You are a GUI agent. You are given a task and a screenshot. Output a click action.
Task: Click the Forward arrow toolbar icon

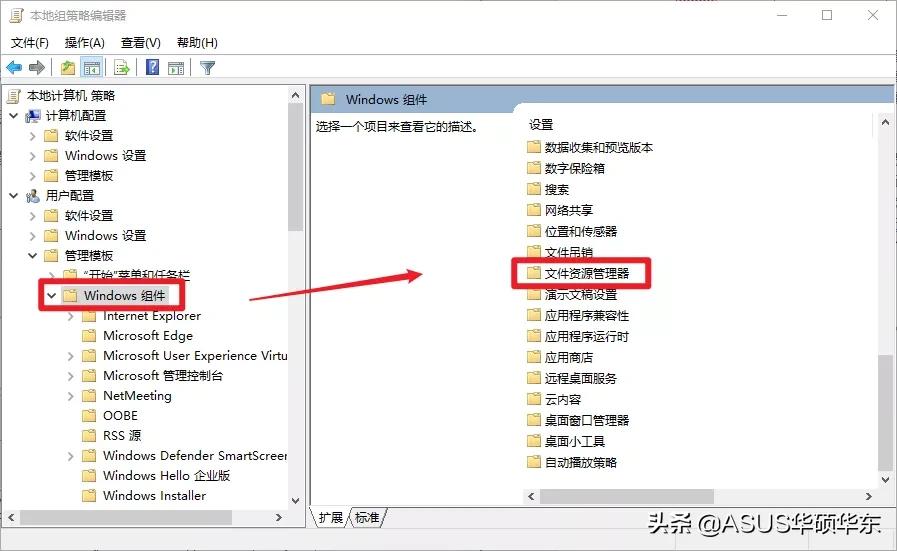(x=37, y=68)
